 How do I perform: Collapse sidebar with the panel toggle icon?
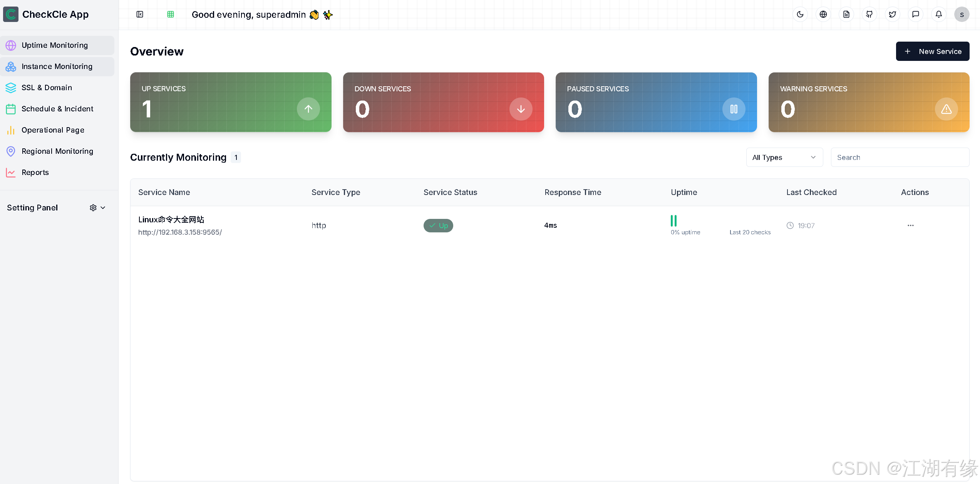[140, 15]
